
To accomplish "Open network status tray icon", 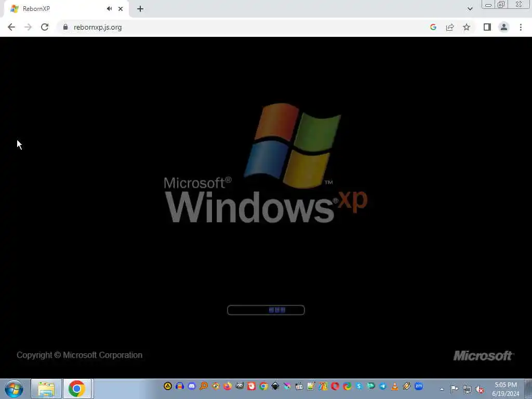I will [467, 390].
